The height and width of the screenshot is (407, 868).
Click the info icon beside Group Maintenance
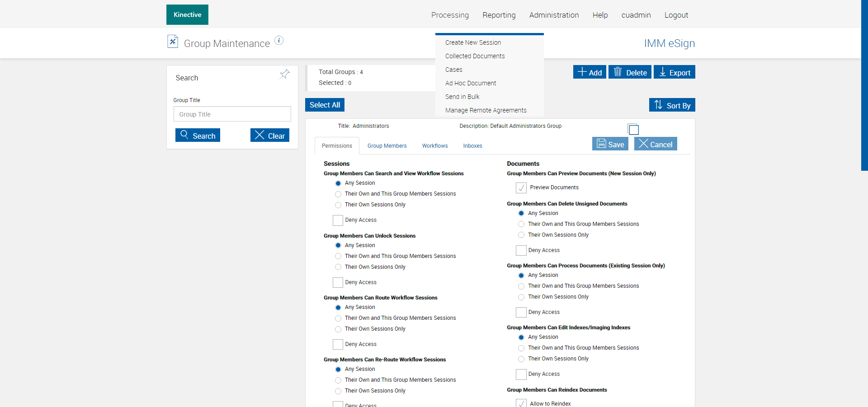[x=279, y=41]
